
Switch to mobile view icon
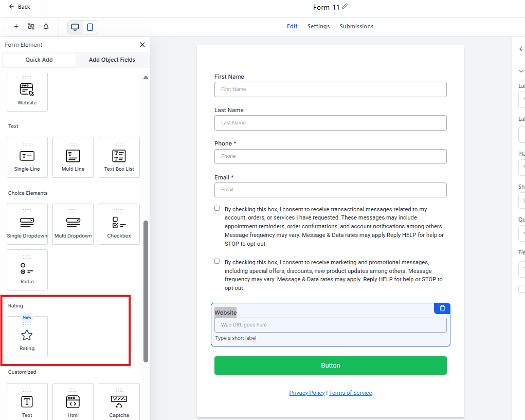90,27
